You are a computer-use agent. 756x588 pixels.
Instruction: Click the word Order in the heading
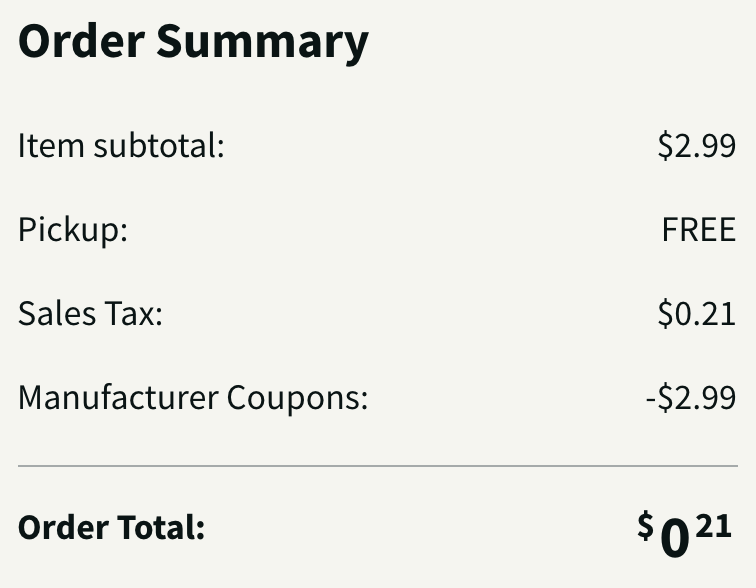pyautogui.click(x=81, y=41)
